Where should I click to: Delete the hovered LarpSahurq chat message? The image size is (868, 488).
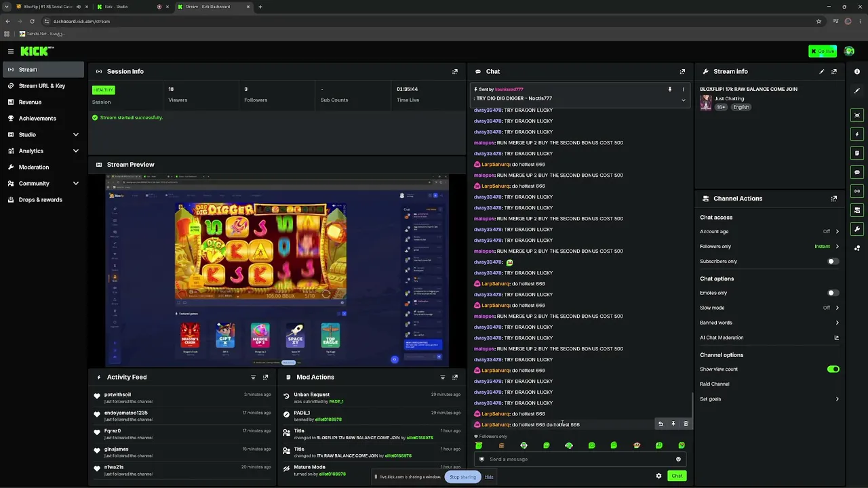[x=686, y=424]
